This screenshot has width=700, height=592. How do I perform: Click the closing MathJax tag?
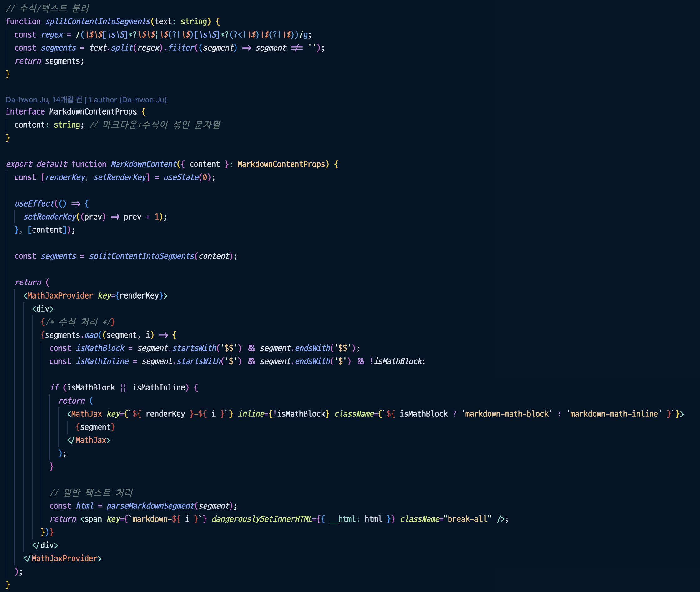(90, 440)
